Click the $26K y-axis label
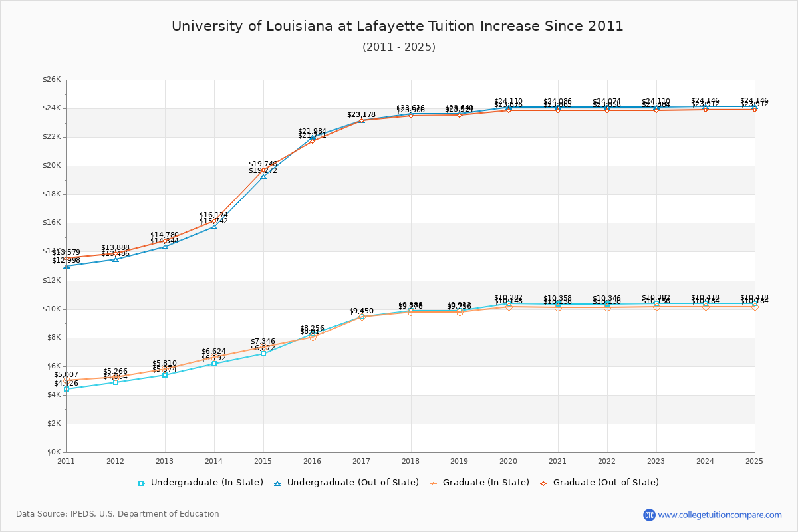This screenshot has height=532, width=798. point(52,80)
